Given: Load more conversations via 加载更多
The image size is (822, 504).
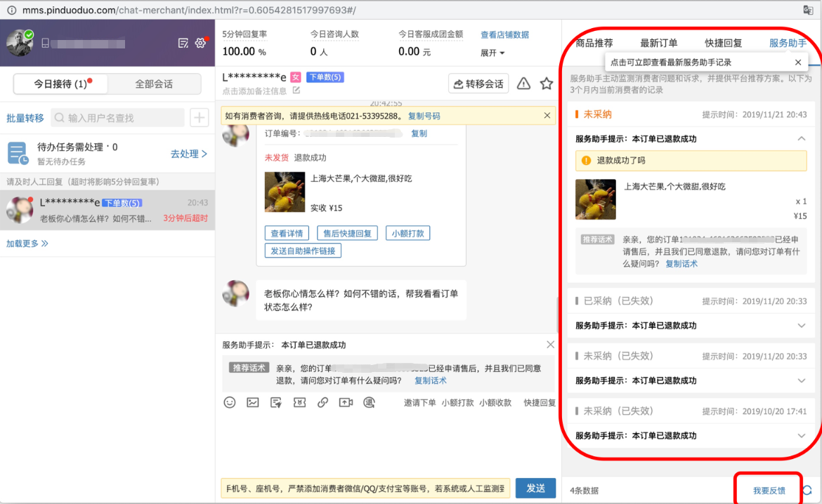Looking at the screenshot, I should [x=27, y=244].
